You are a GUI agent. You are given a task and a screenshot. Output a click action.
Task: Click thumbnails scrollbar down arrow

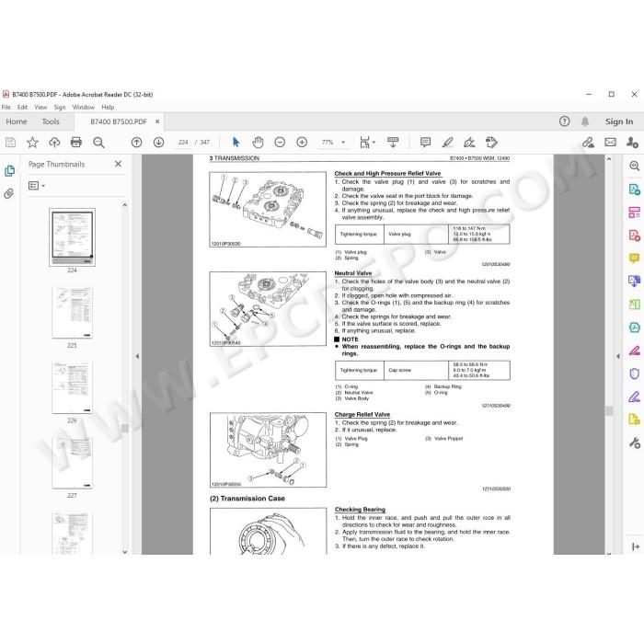point(125,552)
